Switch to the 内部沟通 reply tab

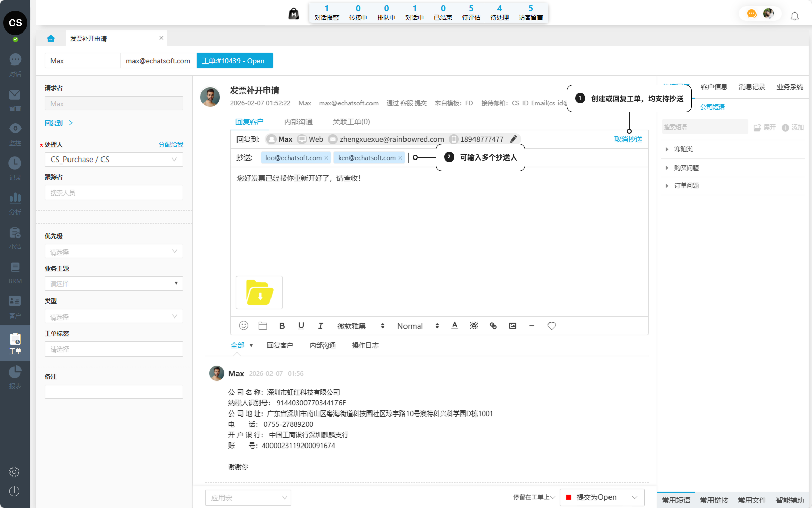tap(298, 122)
